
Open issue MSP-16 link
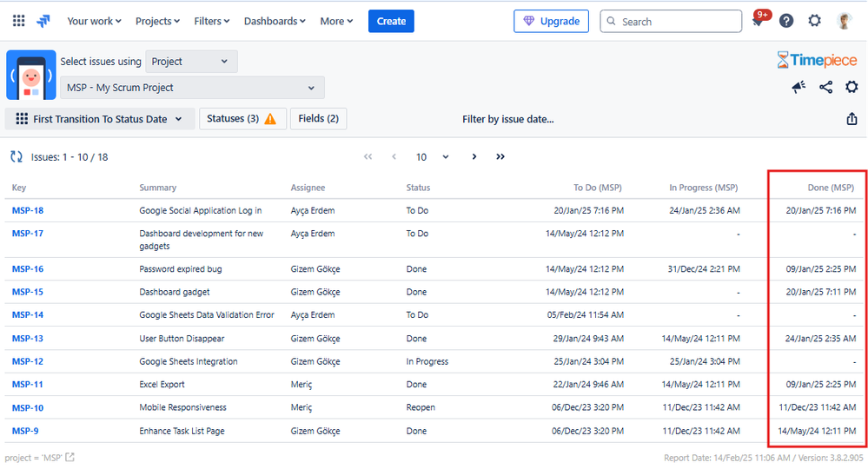click(x=28, y=268)
